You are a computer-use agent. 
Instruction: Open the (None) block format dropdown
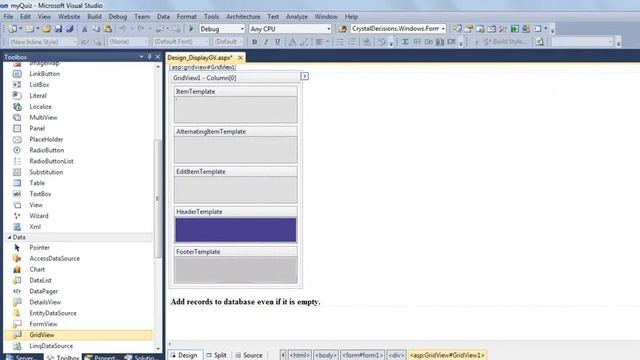(145, 42)
